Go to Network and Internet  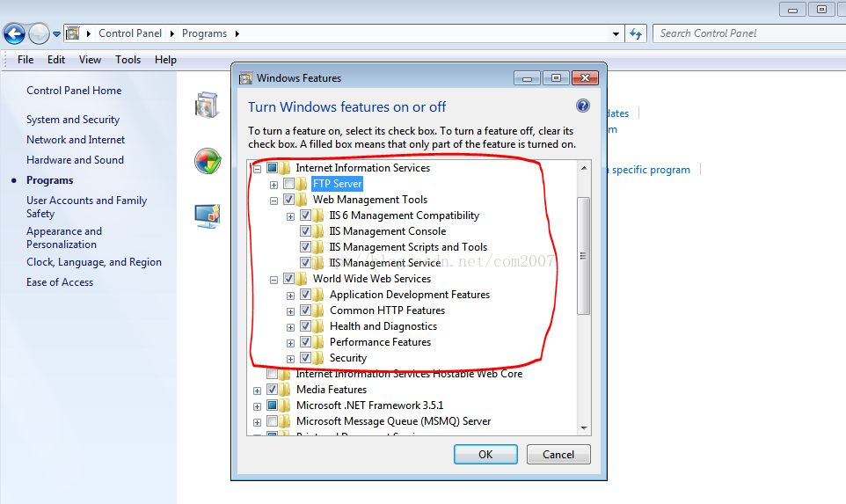[x=76, y=140]
